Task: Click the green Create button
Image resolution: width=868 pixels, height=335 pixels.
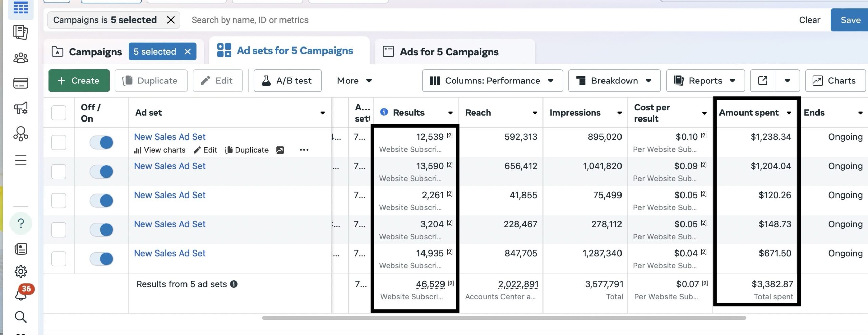Action: click(x=79, y=81)
